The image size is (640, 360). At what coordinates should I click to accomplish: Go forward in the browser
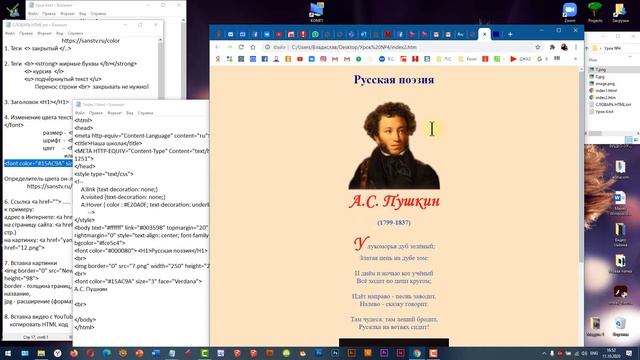tap(229, 47)
